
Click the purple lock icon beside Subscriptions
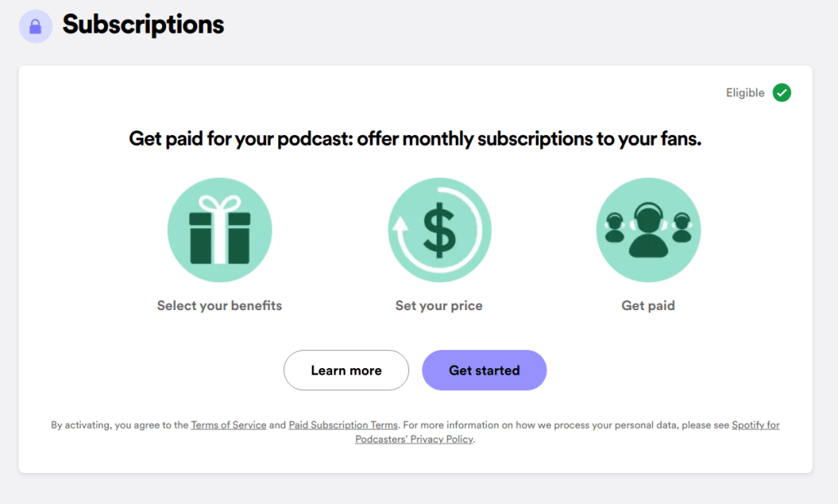[35, 26]
